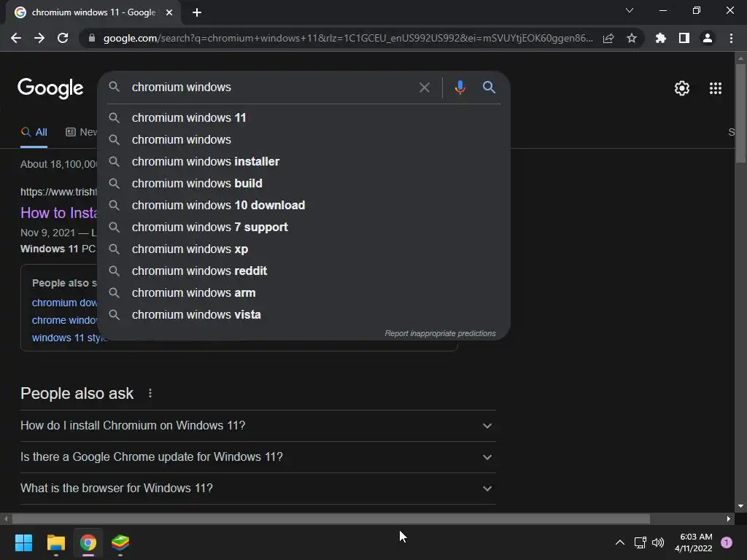Open Chrome's three-dot menu
Viewport: 747px width, 560px height.
point(731,38)
